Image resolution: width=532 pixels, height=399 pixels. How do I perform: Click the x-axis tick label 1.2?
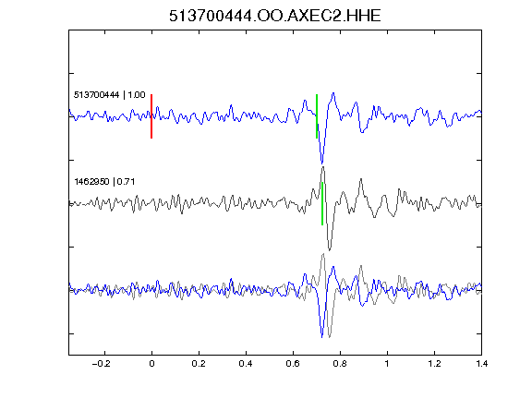click(434, 364)
